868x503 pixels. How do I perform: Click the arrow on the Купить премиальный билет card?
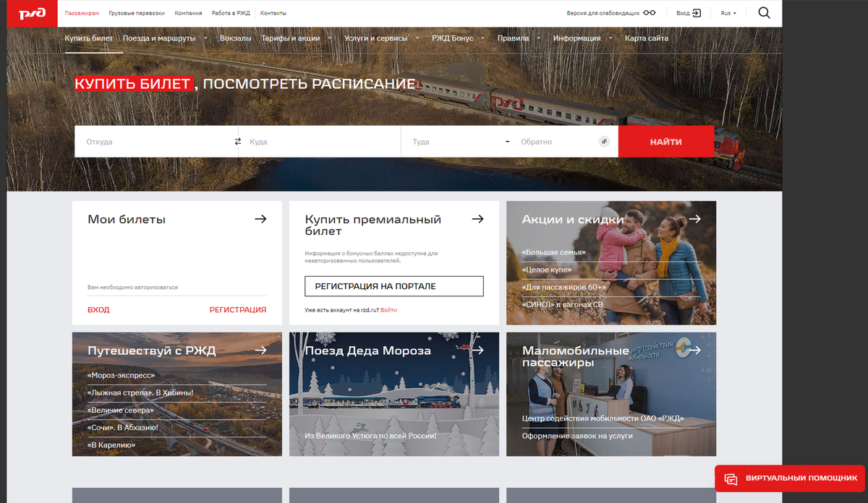477,219
